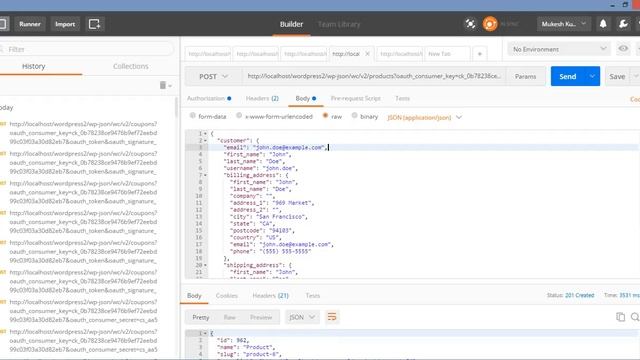Switch response view to Raw
Viewport: 640px width, 360px height.
229,317
